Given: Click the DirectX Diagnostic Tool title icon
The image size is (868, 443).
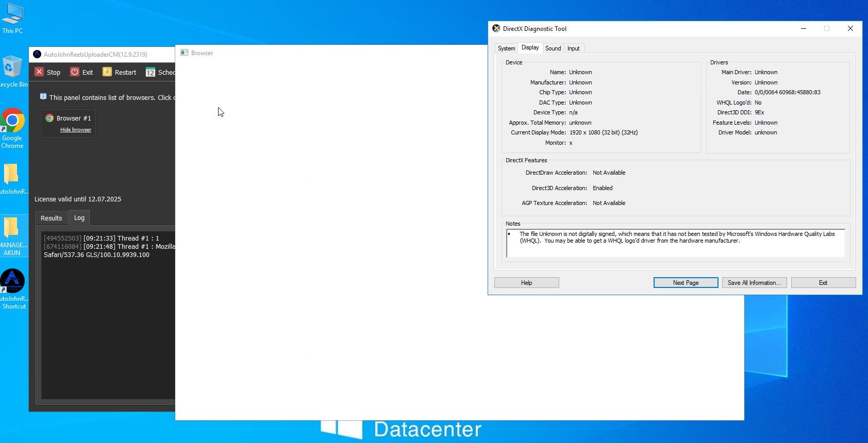Looking at the screenshot, I should click(x=496, y=28).
